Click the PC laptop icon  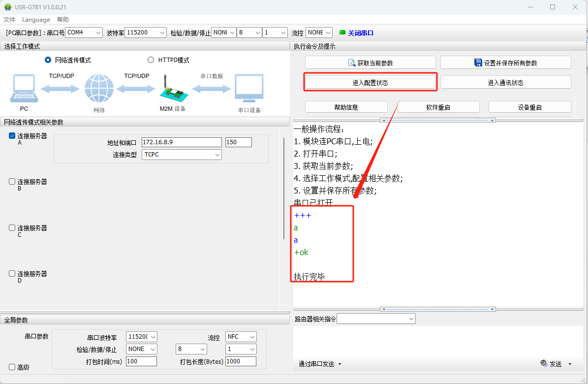(24, 89)
